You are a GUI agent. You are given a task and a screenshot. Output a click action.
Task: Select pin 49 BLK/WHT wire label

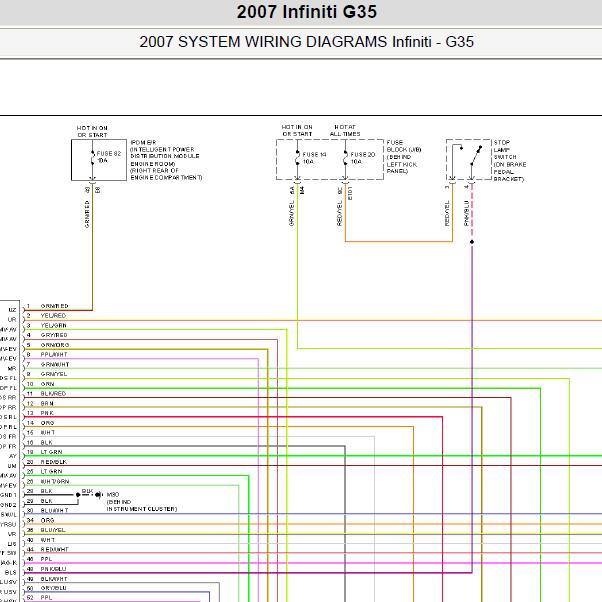[x=54, y=579]
